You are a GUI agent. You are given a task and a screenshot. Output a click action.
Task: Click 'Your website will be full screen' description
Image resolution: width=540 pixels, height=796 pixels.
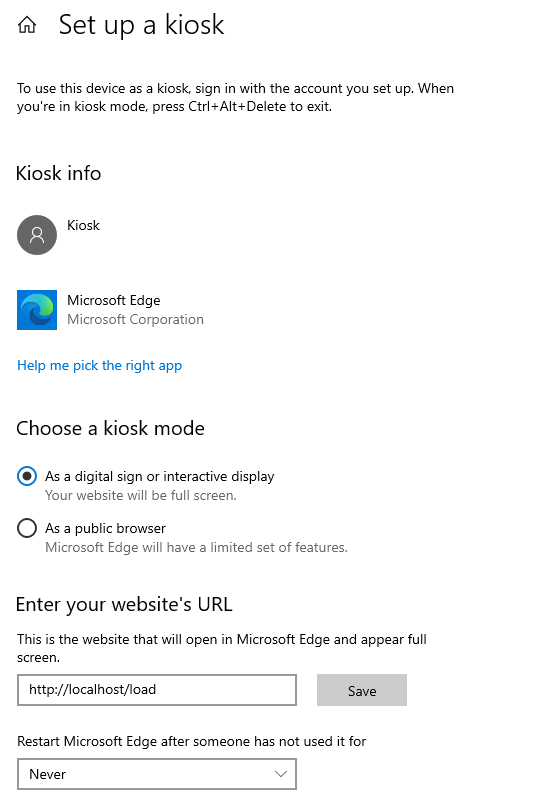pyautogui.click(x=141, y=495)
